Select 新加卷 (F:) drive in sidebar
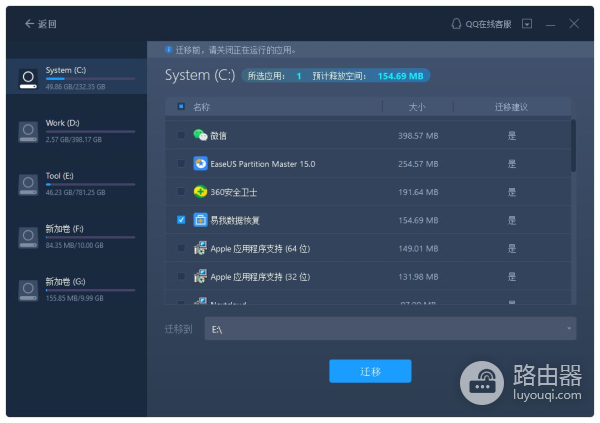 point(77,237)
